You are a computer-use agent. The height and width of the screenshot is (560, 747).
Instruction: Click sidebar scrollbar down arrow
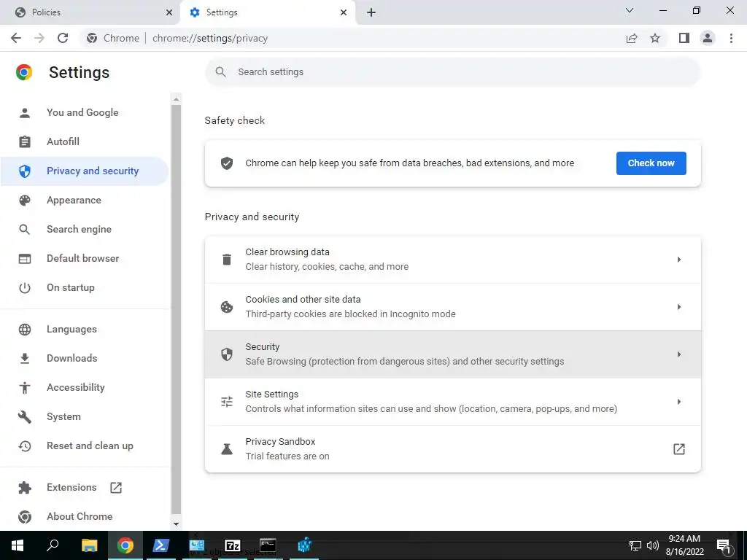[x=176, y=524]
